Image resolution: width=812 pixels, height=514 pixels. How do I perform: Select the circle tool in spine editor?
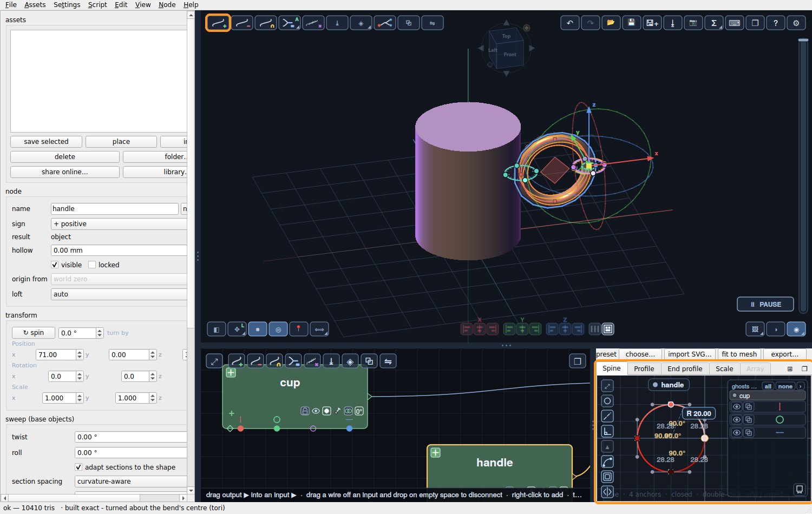607,401
